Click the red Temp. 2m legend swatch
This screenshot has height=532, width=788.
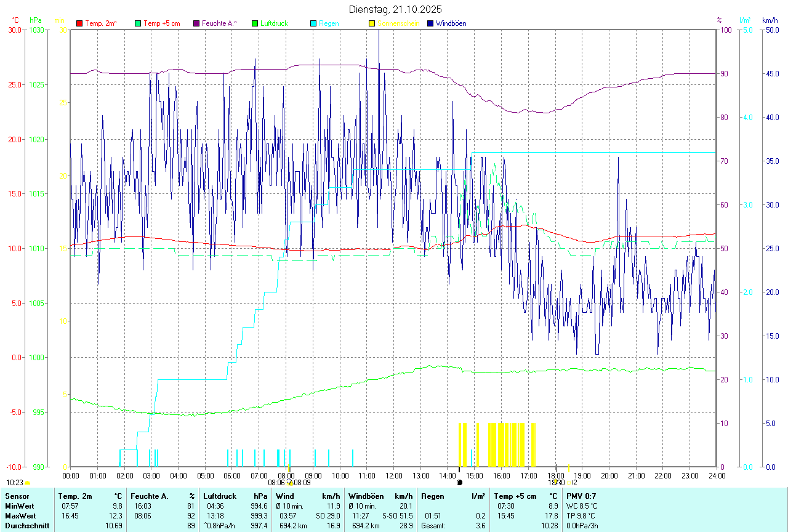point(79,23)
